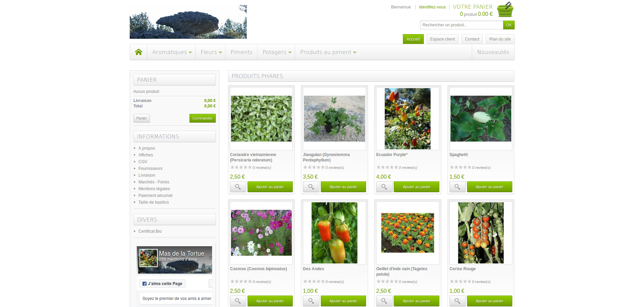Open the Piments menu item
This screenshot has width=644, height=307.
coord(241,52)
